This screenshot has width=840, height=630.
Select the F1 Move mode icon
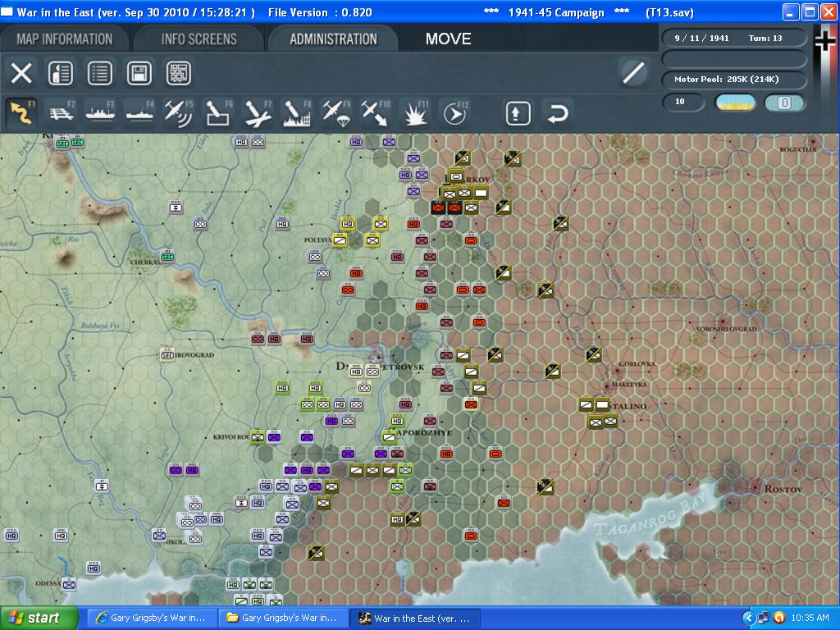[x=21, y=113]
